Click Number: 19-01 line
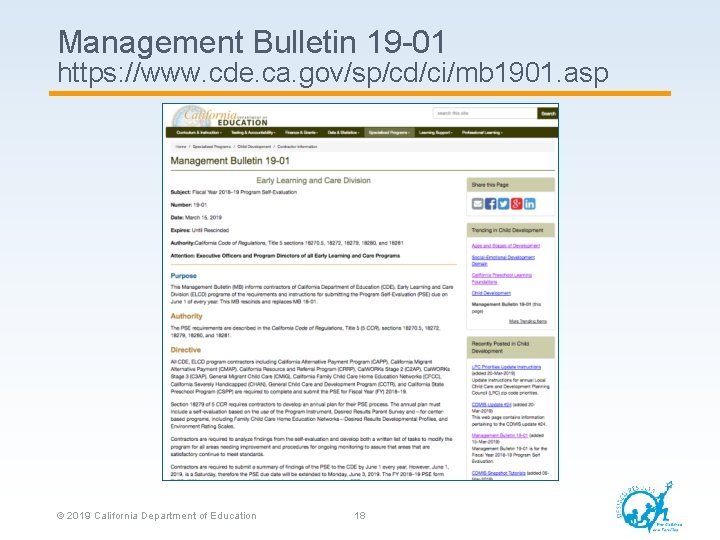 click(189, 205)
